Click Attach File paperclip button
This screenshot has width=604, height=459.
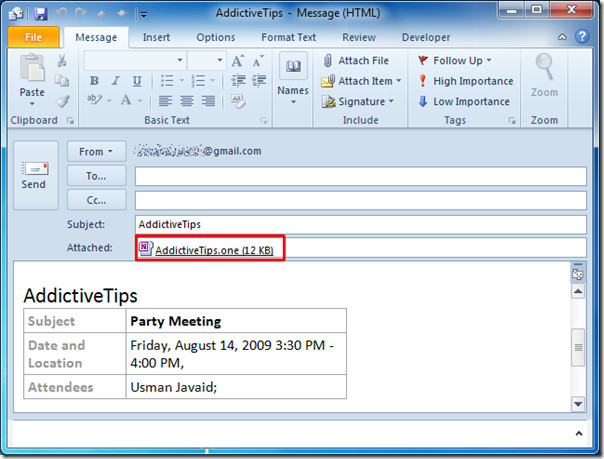[x=356, y=60]
